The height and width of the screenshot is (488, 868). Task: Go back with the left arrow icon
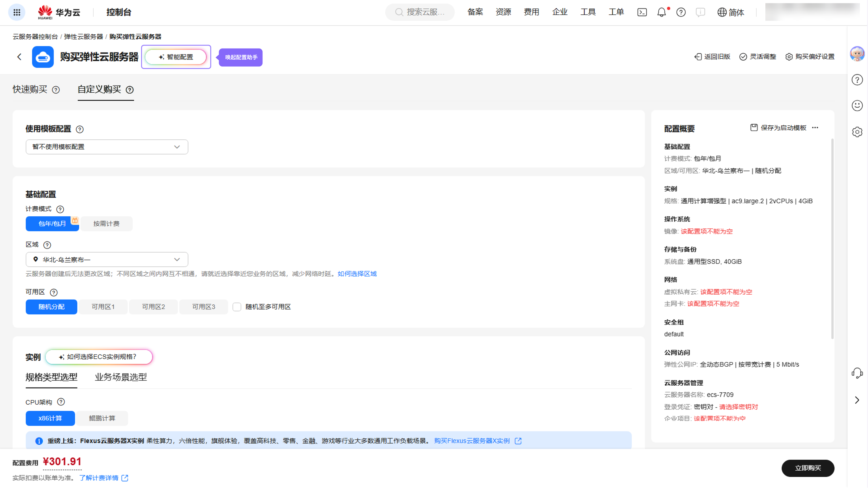pyautogui.click(x=19, y=57)
